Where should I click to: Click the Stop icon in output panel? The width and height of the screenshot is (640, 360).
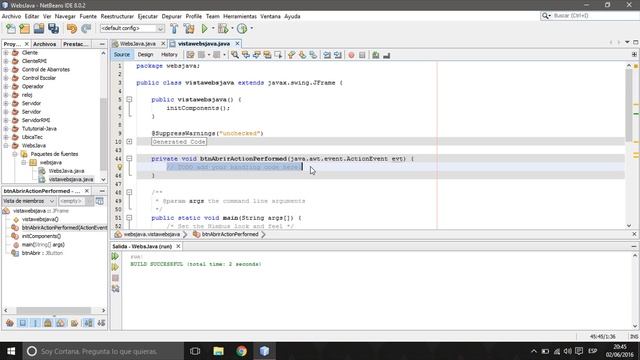tap(116, 278)
